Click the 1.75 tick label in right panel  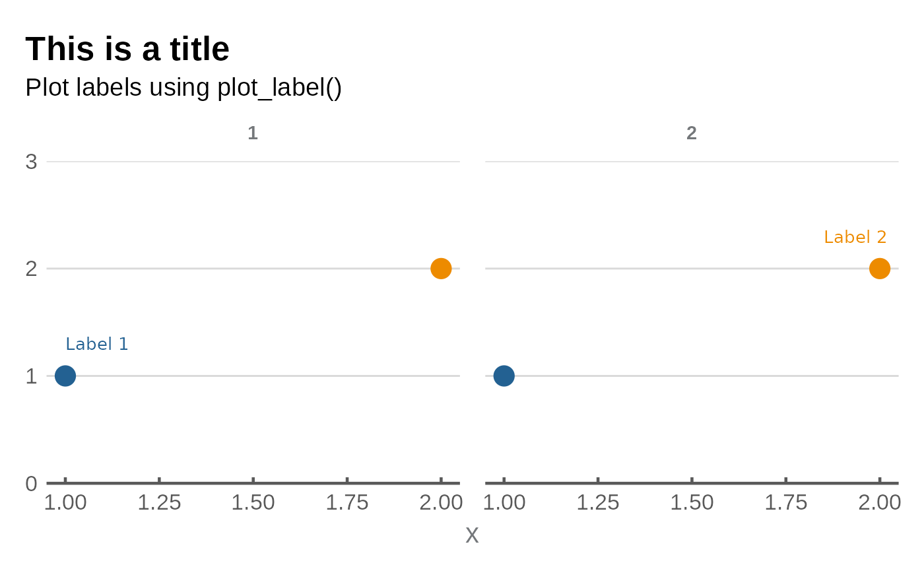[x=785, y=502]
